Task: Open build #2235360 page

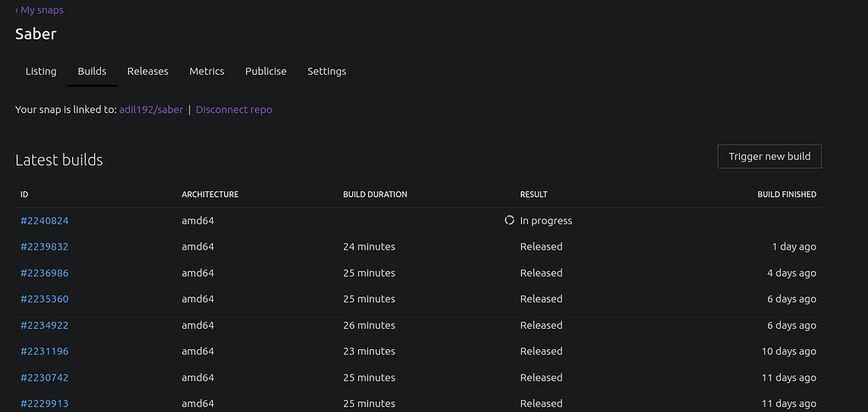Action: (x=44, y=299)
